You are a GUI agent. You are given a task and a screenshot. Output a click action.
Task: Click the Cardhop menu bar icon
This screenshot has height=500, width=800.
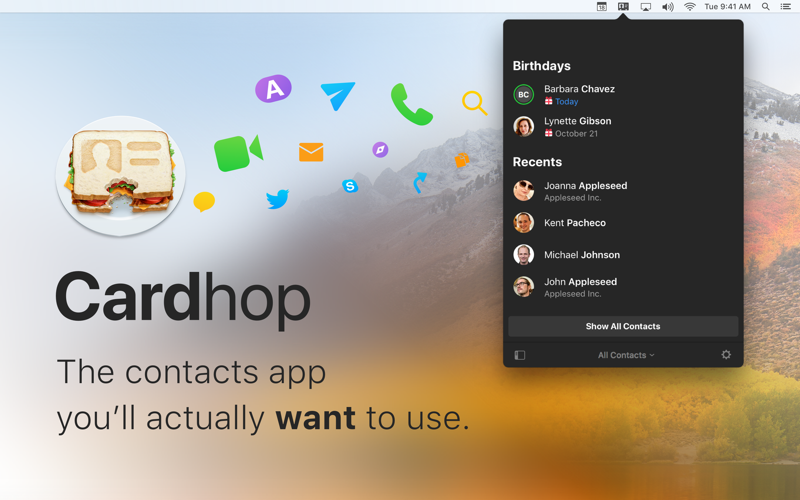(623, 7)
